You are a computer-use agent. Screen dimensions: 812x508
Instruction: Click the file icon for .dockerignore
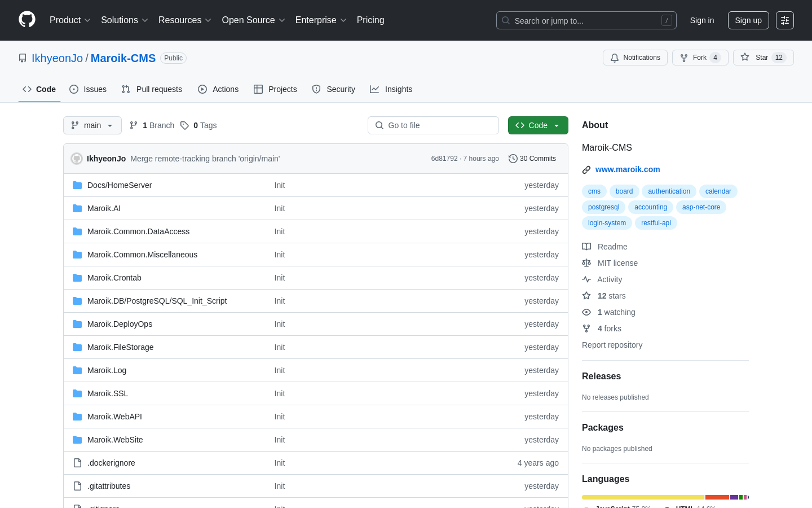(x=77, y=463)
